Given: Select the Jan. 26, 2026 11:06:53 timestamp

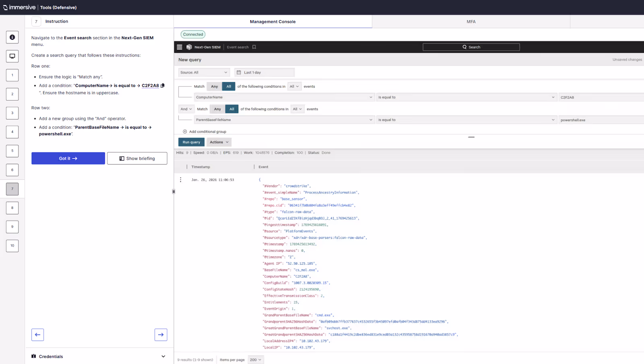Looking at the screenshot, I should [x=213, y=180].
